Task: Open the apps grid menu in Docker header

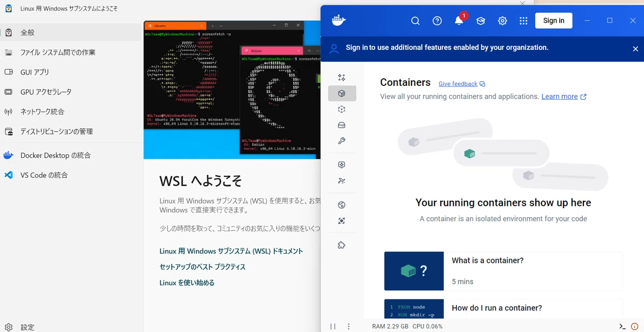Action: click(524, 21)
